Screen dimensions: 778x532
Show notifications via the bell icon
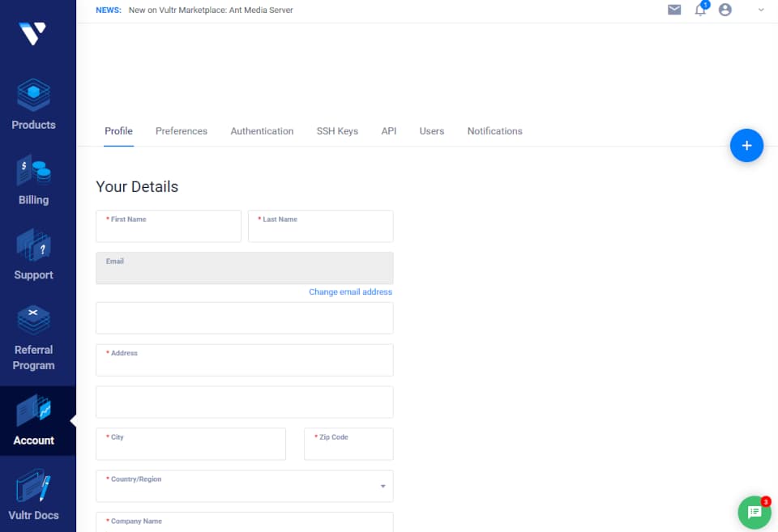coord(700,10)
